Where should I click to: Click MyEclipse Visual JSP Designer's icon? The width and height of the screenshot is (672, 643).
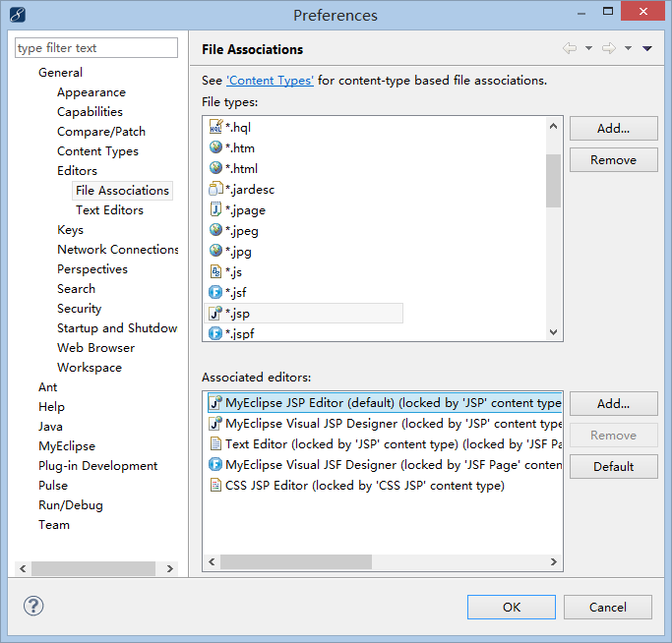(x=215, y=423)
